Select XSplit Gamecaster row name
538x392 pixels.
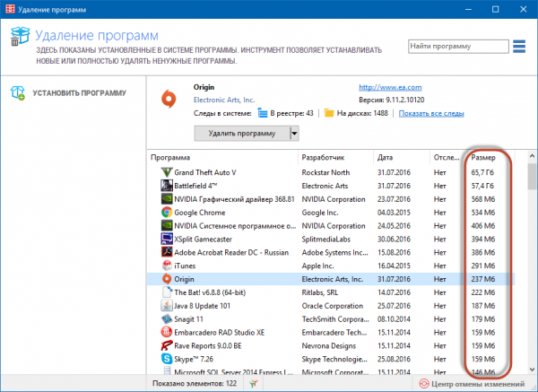coord(204,239)
